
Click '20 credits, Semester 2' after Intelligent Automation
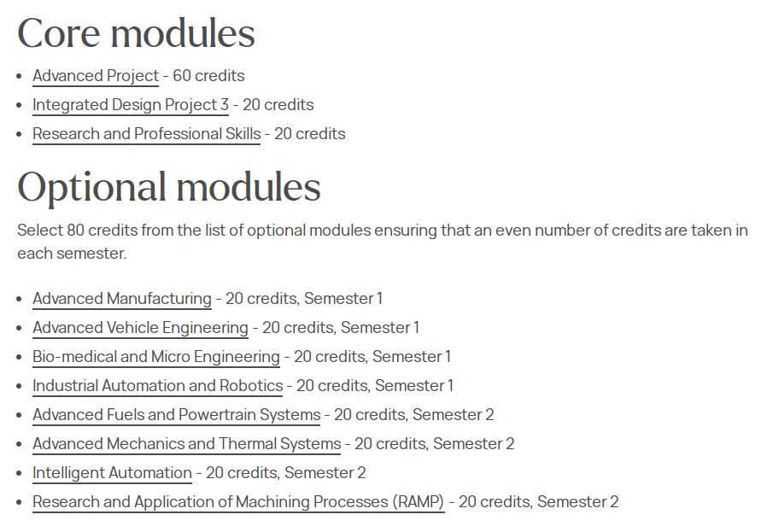point(285,473)
